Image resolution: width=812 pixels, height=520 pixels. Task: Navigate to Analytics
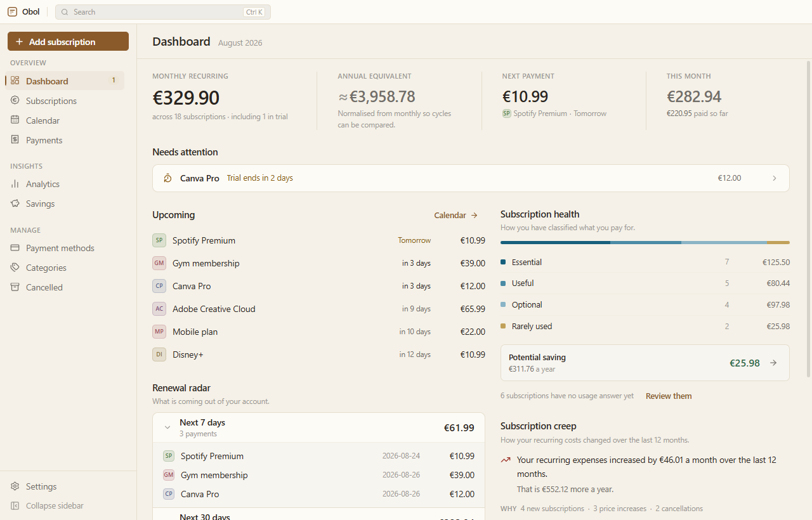click(x=65, y=183)
